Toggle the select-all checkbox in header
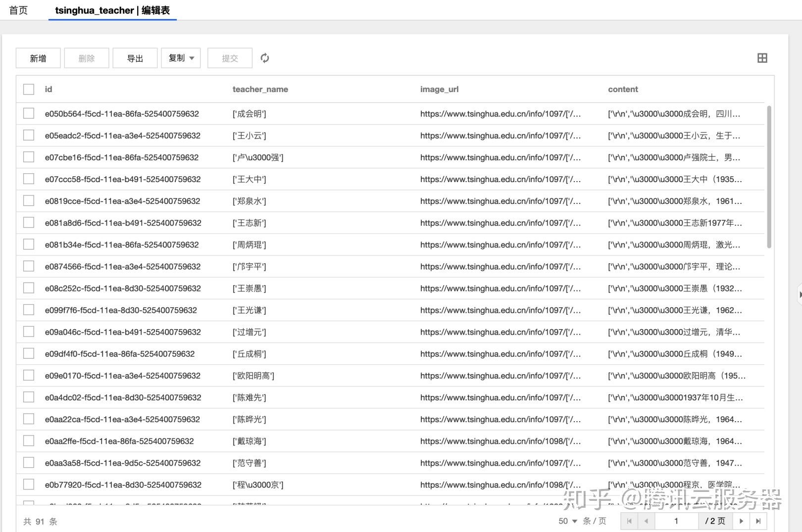The width and height of the screenshot is (802, 532). coord(29,89)
